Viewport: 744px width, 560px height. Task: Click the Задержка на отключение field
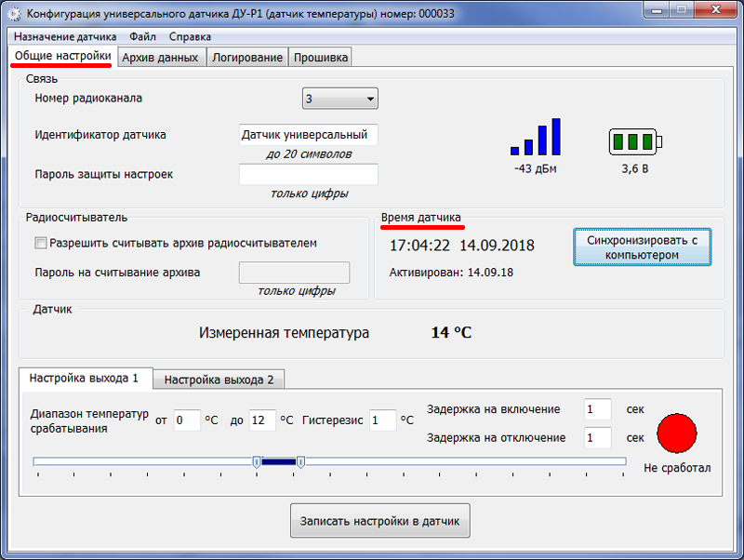coord(598,437)
